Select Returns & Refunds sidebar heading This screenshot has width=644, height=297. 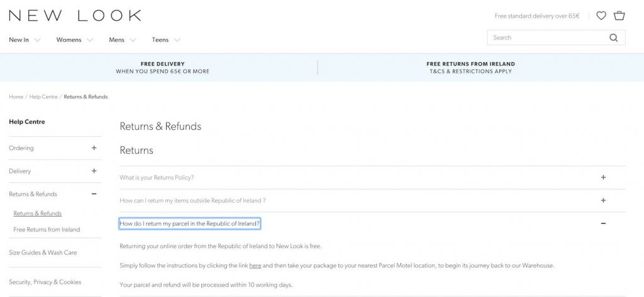[x=33, y=194]
